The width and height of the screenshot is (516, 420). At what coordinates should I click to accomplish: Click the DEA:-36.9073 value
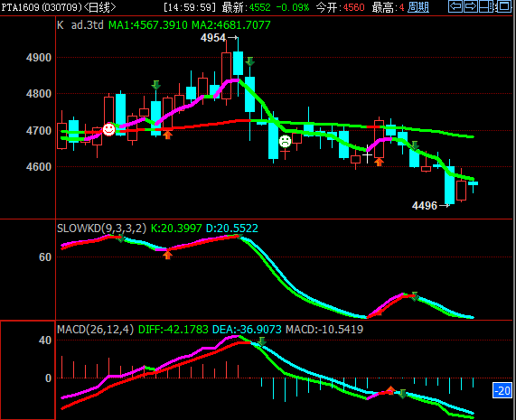[x=247, y=329]
